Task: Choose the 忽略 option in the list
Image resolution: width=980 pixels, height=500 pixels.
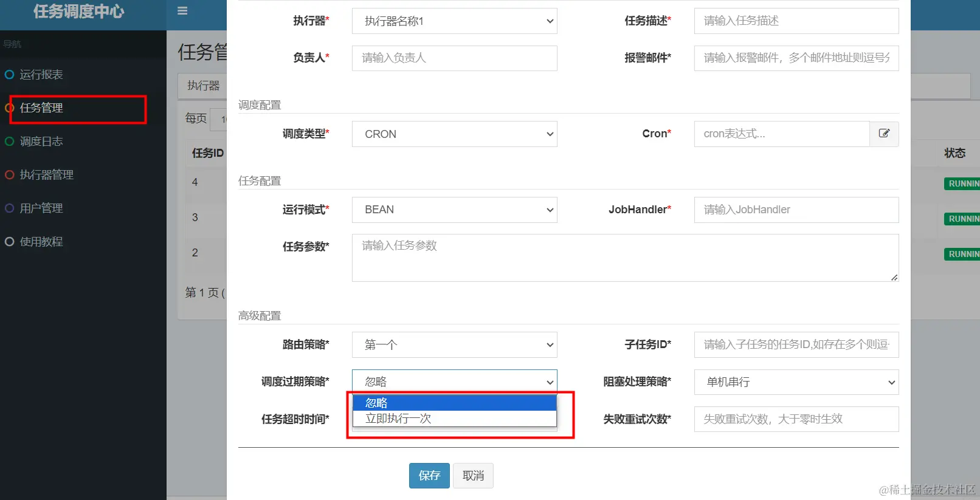Action: (455, 403)
